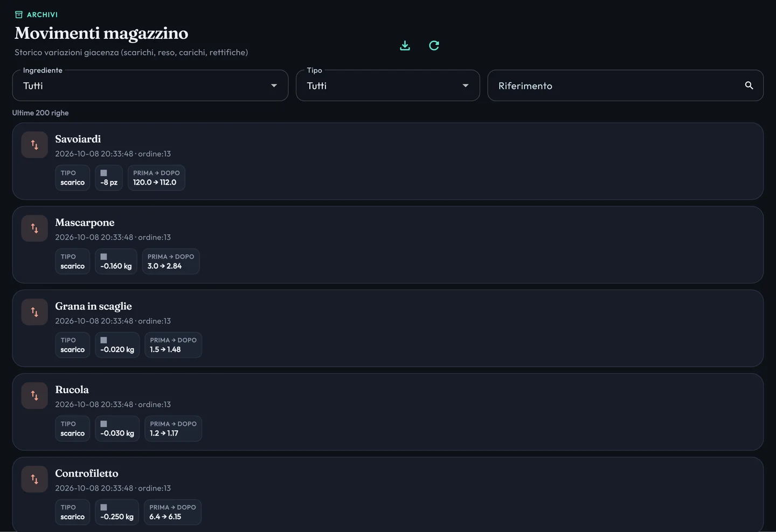The height and width of the screenshot is (532, 776).
Task: Select the Mascarpone movement title
Action: (85, 222)
